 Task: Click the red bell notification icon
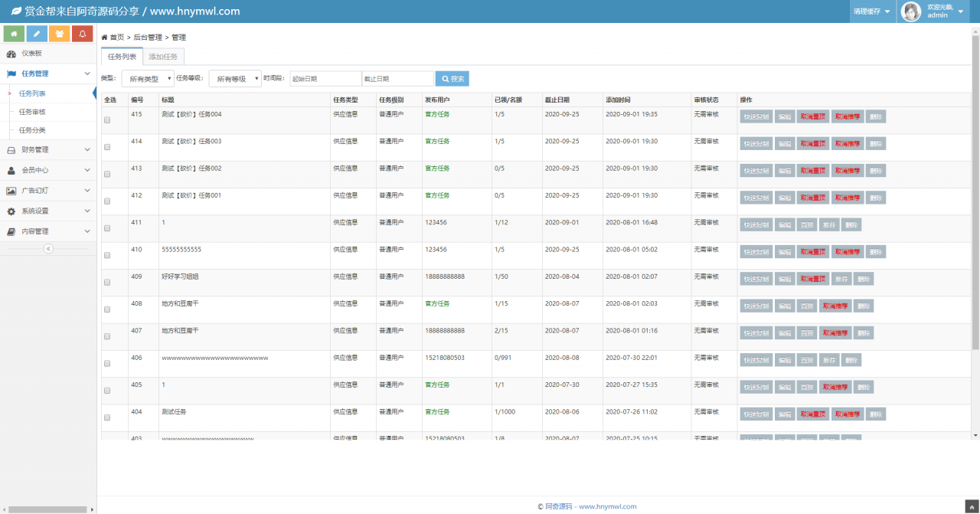83,34
